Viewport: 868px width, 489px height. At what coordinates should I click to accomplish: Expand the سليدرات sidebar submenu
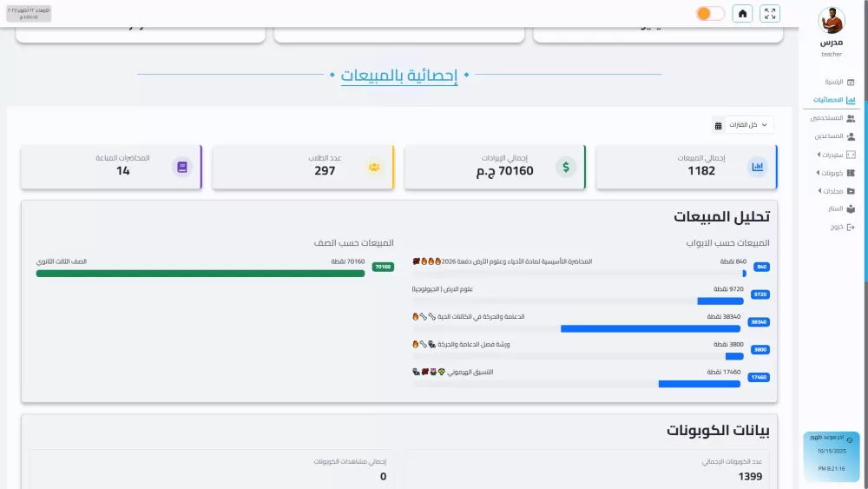[833, 155]
